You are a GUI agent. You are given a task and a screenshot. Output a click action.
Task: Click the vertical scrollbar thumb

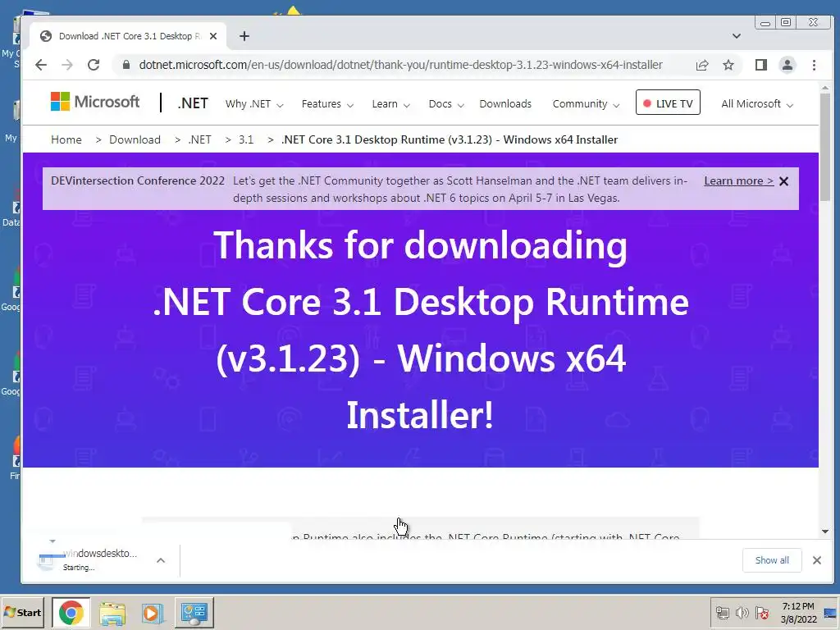[825, 147]
